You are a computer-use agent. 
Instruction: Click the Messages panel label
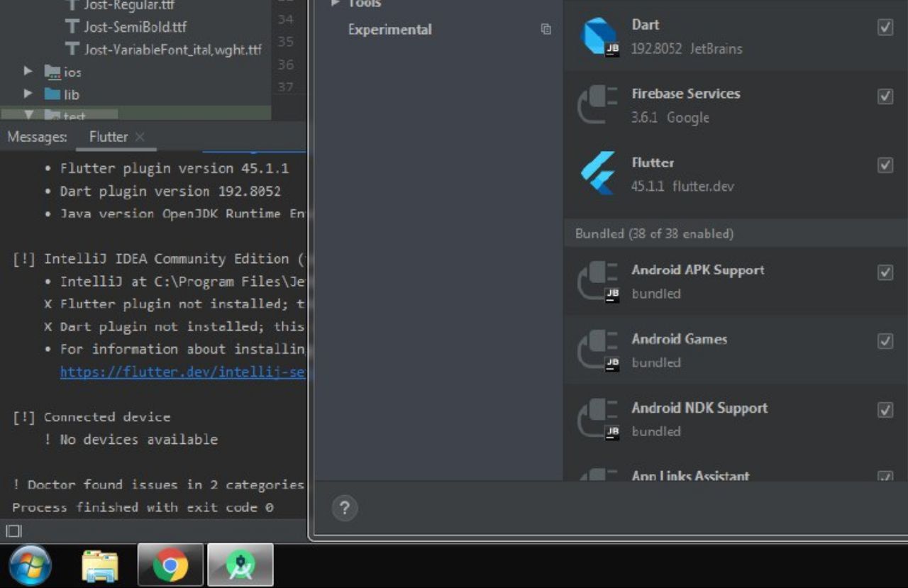[x=37, y=137]
